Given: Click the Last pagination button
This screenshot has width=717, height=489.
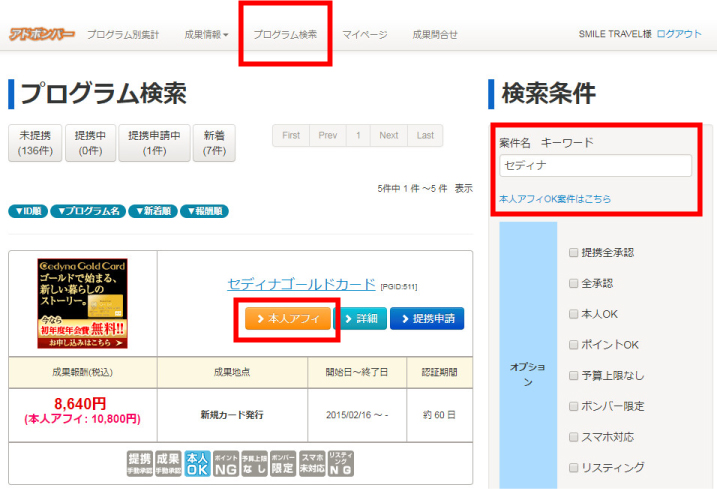Looking at the screenshot, I should [425, 135].
